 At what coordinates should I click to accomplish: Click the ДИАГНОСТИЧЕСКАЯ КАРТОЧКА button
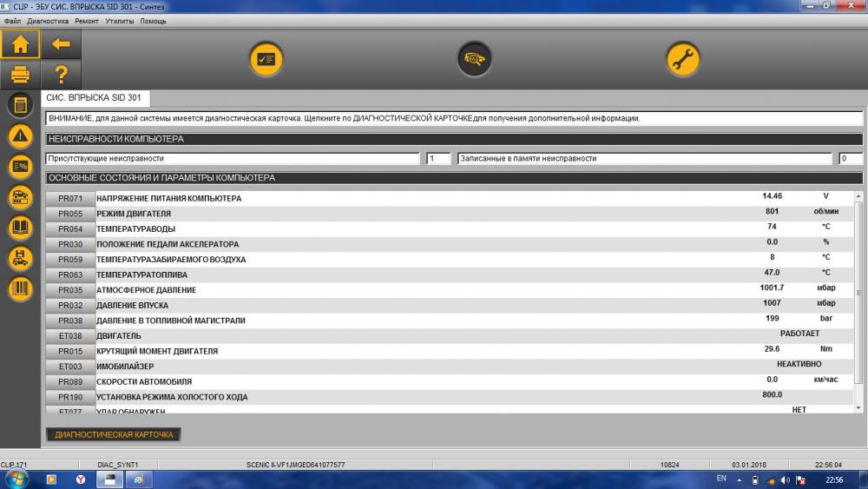pyautogui.click(x=114, y=435)
